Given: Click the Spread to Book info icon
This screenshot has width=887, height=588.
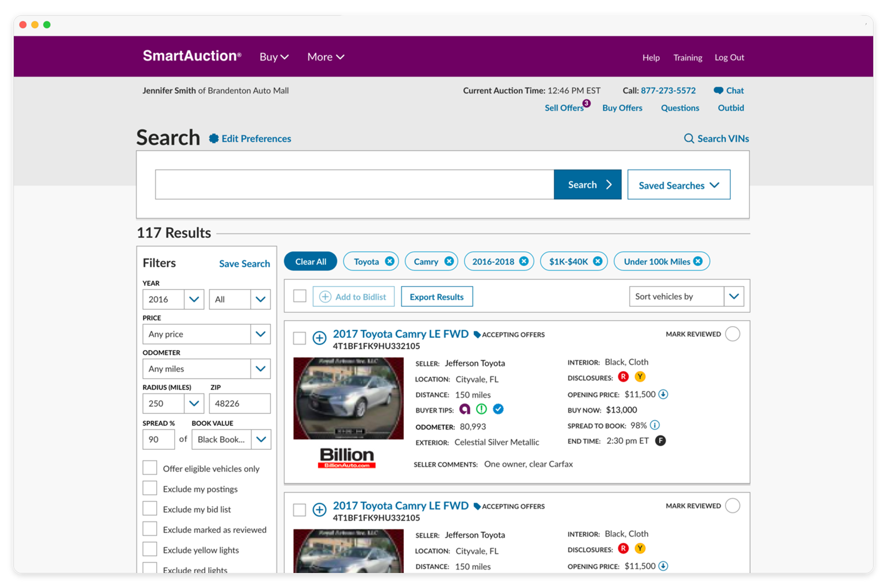Looking at the screenshot, I should tap(655, 425).
